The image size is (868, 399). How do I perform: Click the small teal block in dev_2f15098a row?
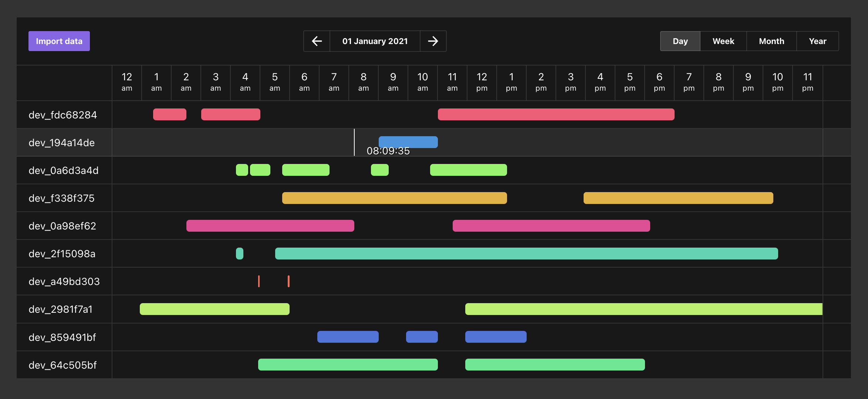(x=240, y=254)
